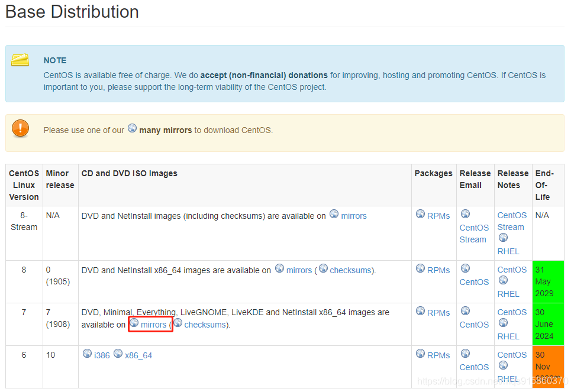The width and height of the screenshot is (574, 392).
Task: Click globe icon before 'many mirrors'
Action: (x=132, y=128)
